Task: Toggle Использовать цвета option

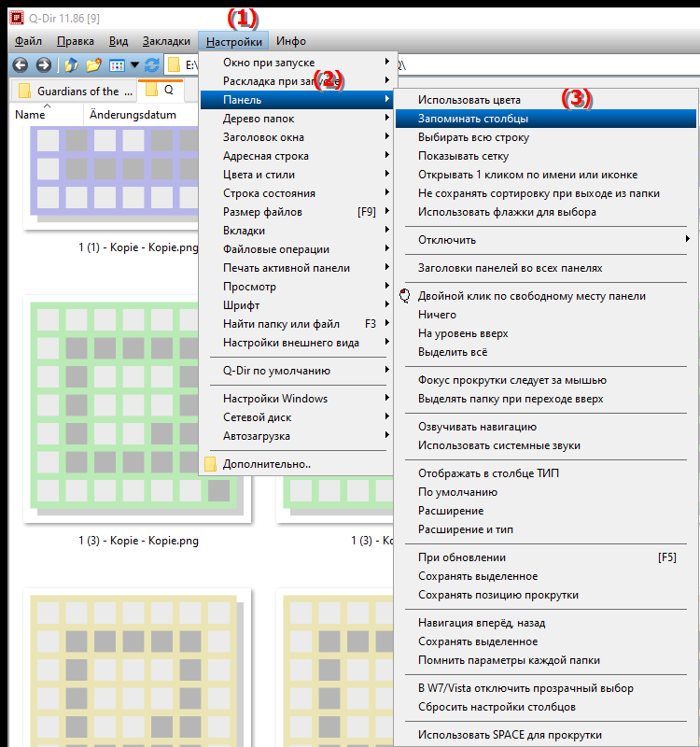Action: (546, 100)
